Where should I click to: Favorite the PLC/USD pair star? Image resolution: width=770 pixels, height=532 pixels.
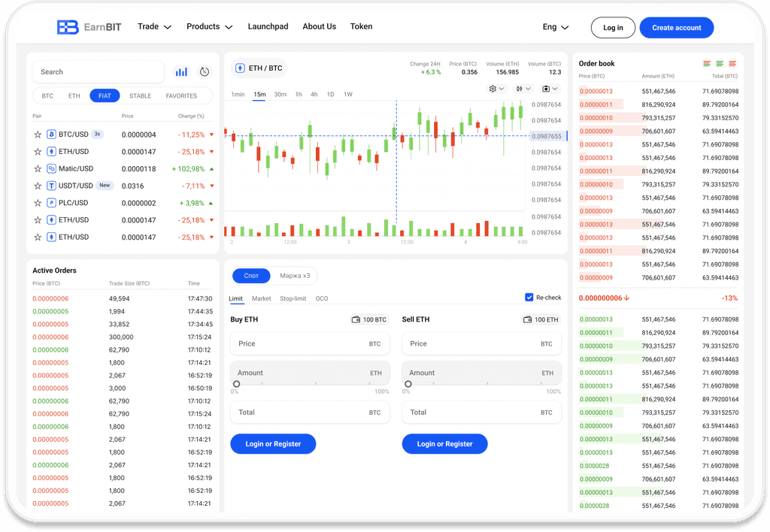tap(38, 203)
